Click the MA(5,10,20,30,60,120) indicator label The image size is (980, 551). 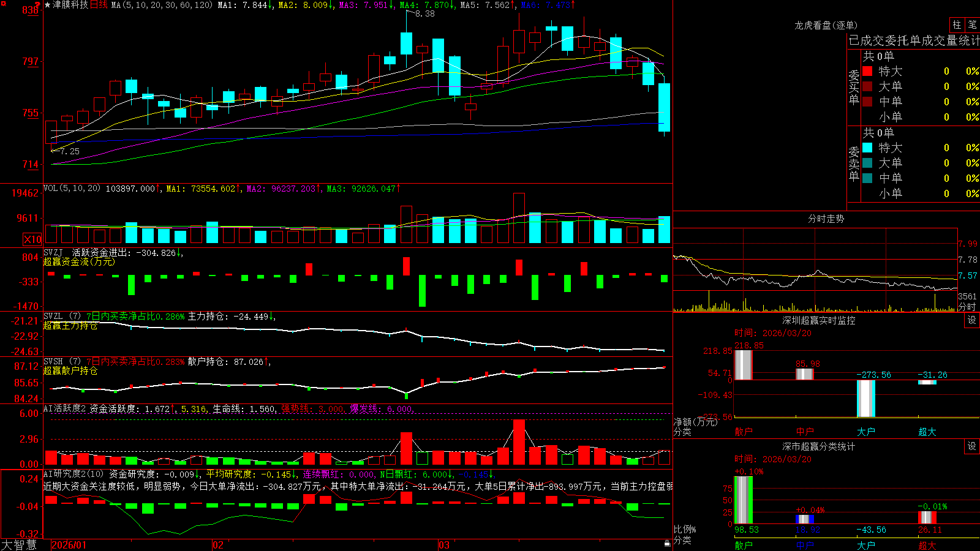coord(162,5)
